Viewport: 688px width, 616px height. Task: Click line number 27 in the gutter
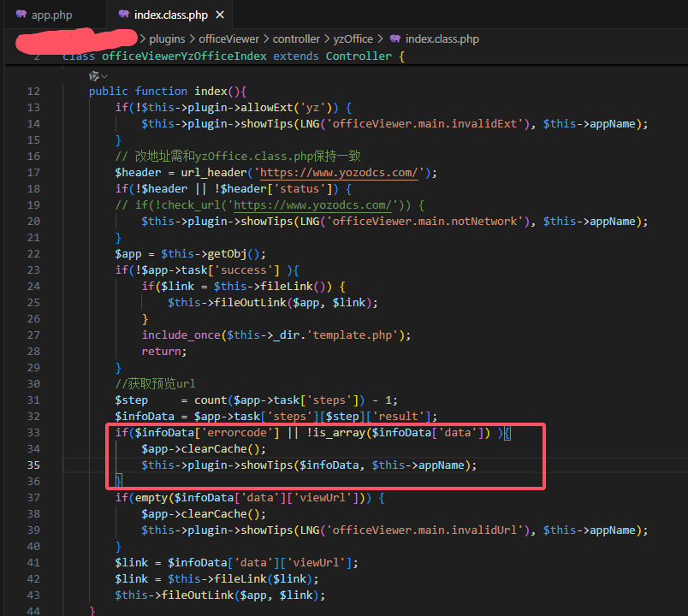pyautogui.click(x=33, y=335)
